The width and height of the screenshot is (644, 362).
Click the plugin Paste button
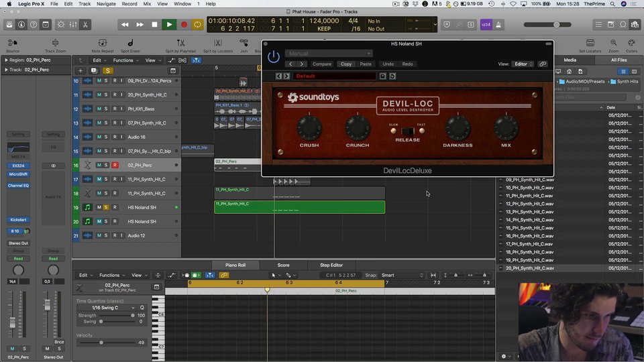366,64
